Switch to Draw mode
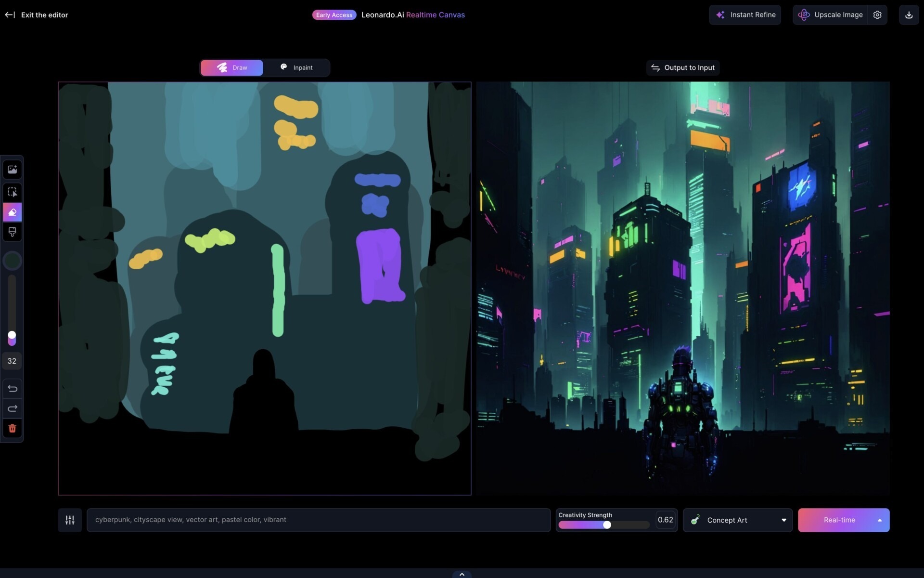The image size is (924, 578). click(x=231, y=67)
